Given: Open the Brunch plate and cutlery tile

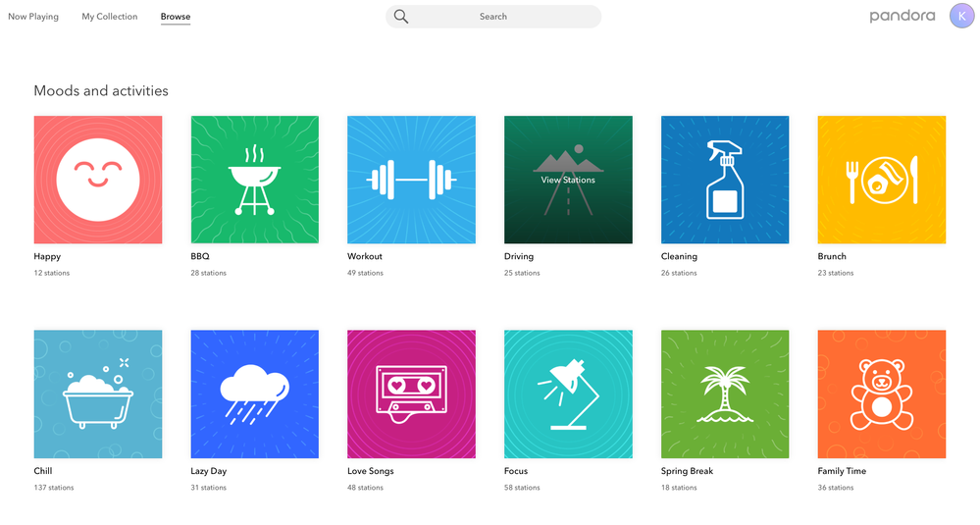Looking at the screenshot, I should [x=881, y=180].
